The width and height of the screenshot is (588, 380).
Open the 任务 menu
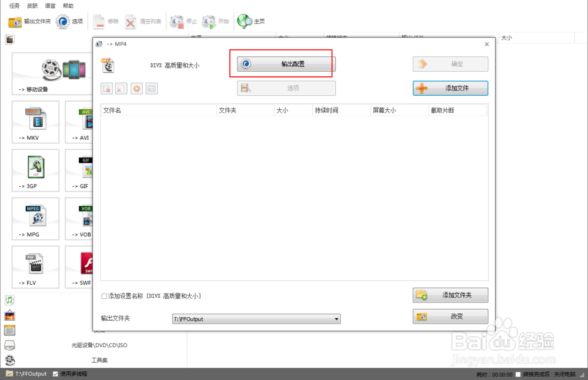(14, 5)
